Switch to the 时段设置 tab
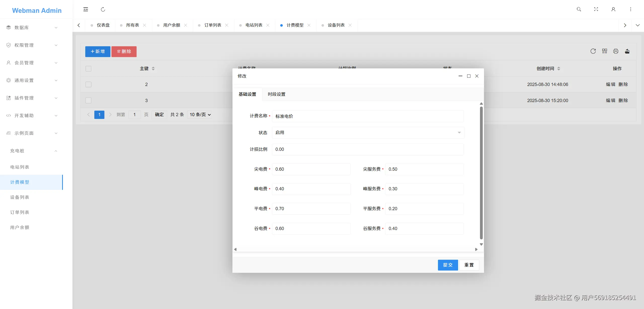644x309 pixels. coord(276,94)
